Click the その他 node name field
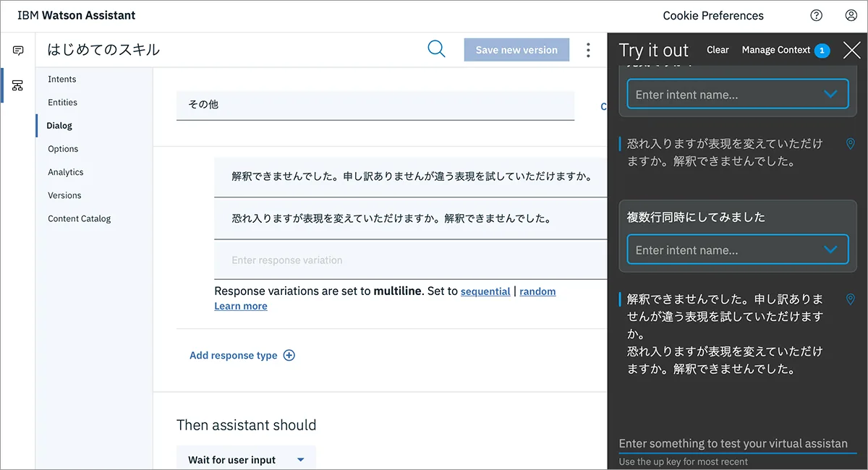 (375, 105)
